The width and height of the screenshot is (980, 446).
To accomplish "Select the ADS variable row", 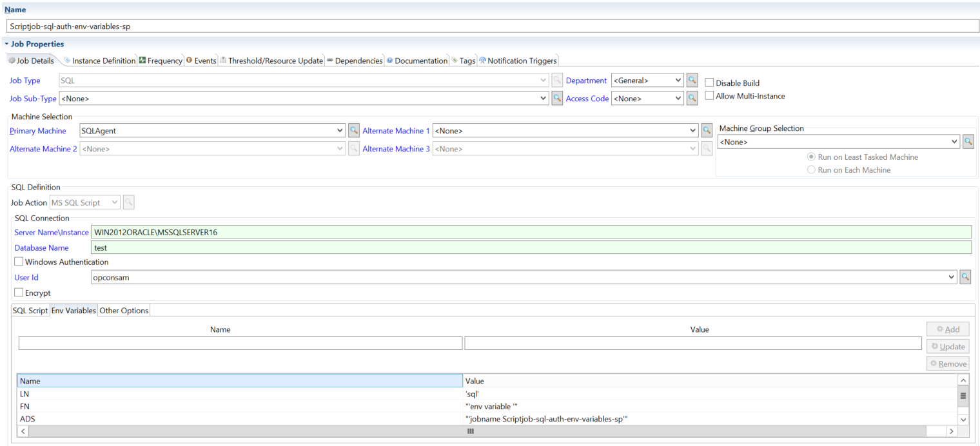I will coord(487,419).
